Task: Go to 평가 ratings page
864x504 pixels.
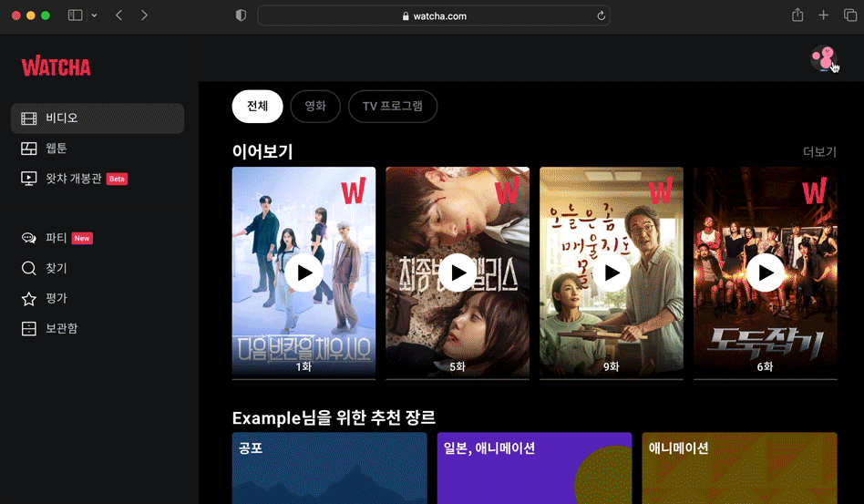Action: coord(98,298)
